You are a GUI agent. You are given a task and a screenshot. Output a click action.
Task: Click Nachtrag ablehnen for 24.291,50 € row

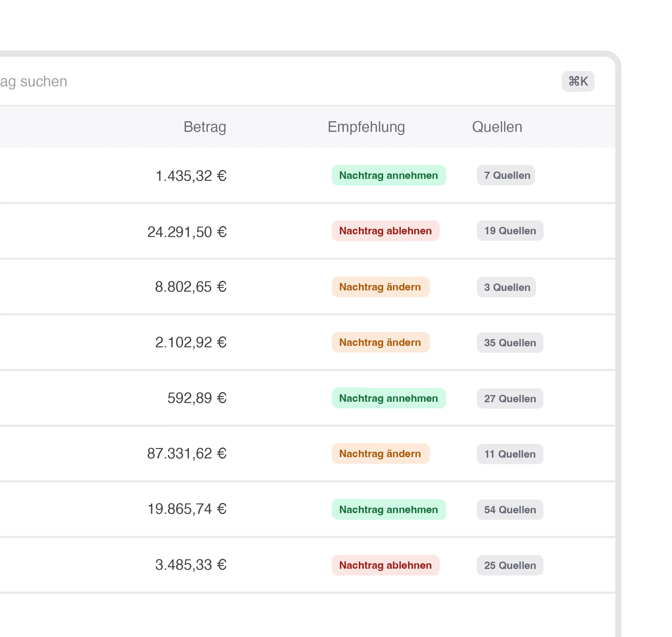click(x=385, y=231)
